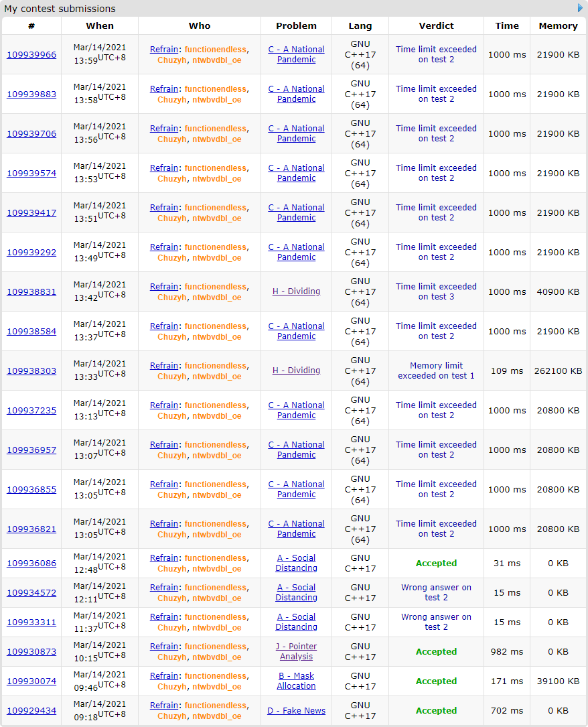Click the blue arrow next to My contest submissions
The image size is (588, 727).
580,8
